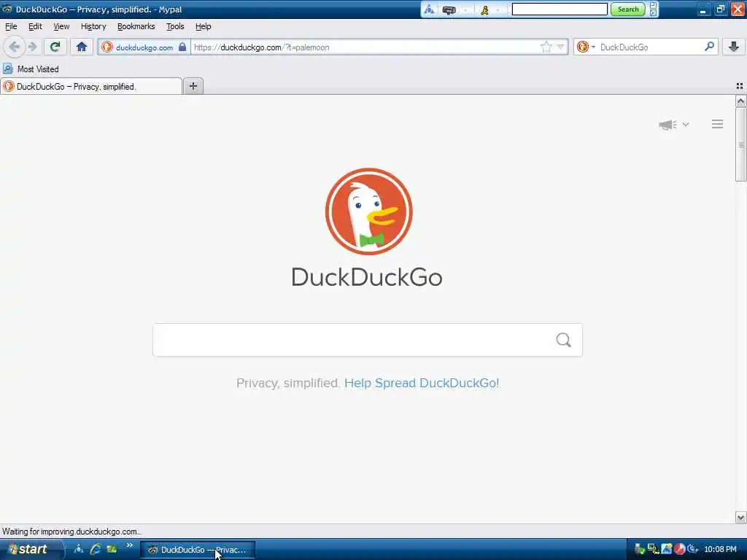Bookmark this page with the star icon
747x560 pixels.
pyautogui.click(x=546, y=47)
